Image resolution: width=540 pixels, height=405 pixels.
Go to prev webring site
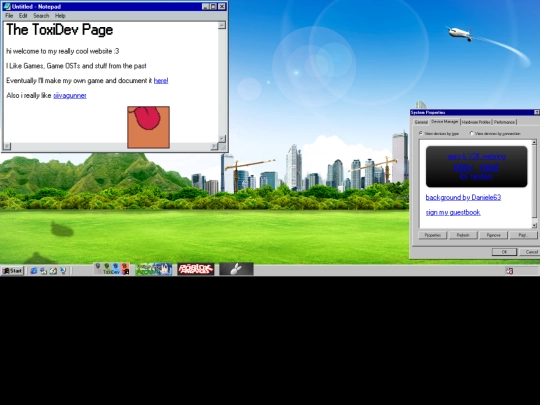pos(463,167)
